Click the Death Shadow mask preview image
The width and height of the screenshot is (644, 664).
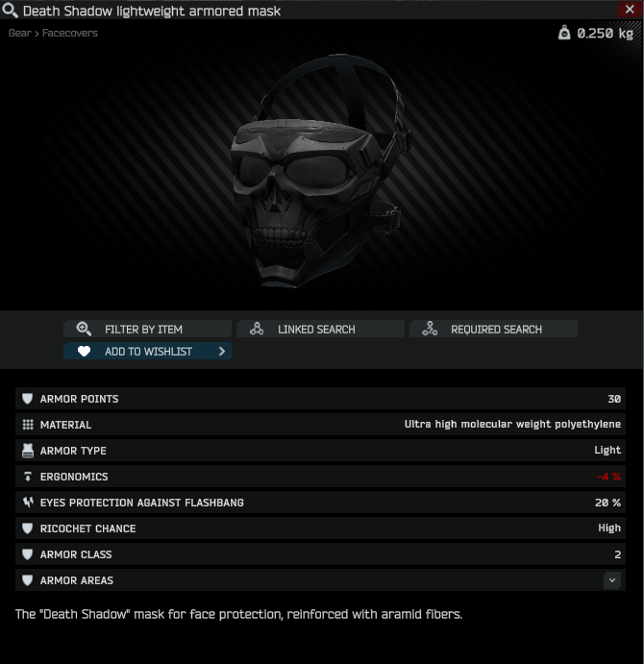(x=320, y=171)
